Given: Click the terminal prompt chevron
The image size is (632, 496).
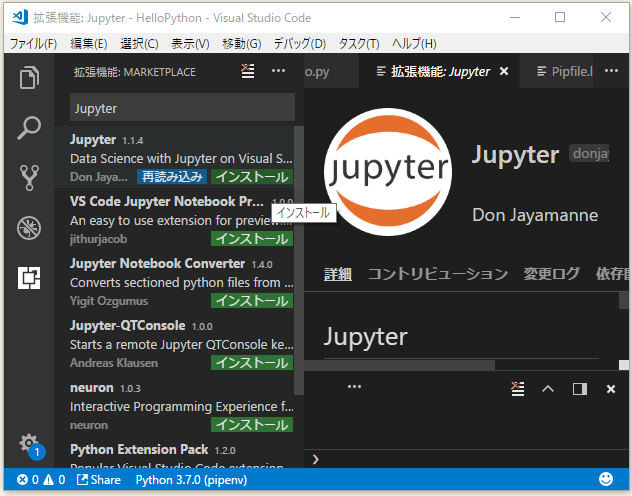Looking at the screenshot, I should (x=316, y=459).
